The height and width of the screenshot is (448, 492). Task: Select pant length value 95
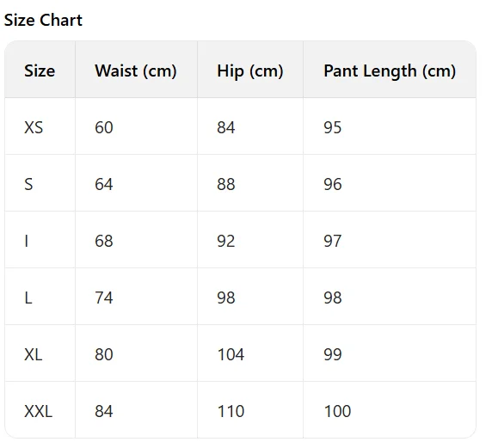coord(333,127)
